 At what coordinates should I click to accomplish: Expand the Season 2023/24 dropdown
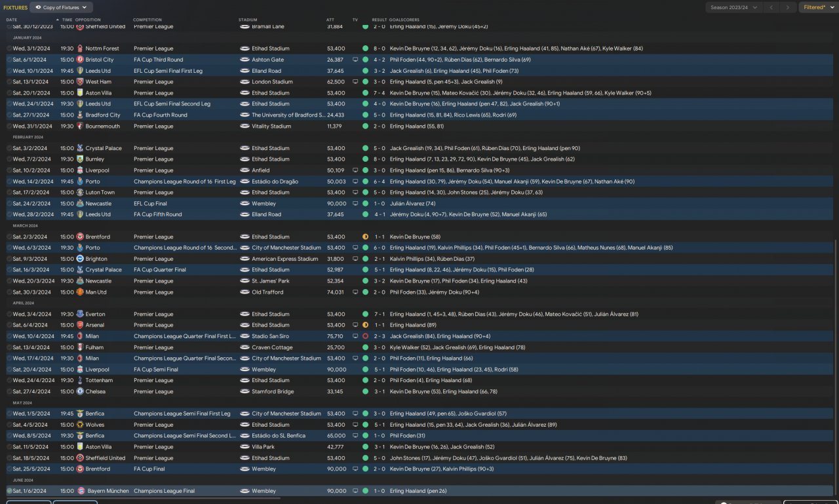[733, 7]
